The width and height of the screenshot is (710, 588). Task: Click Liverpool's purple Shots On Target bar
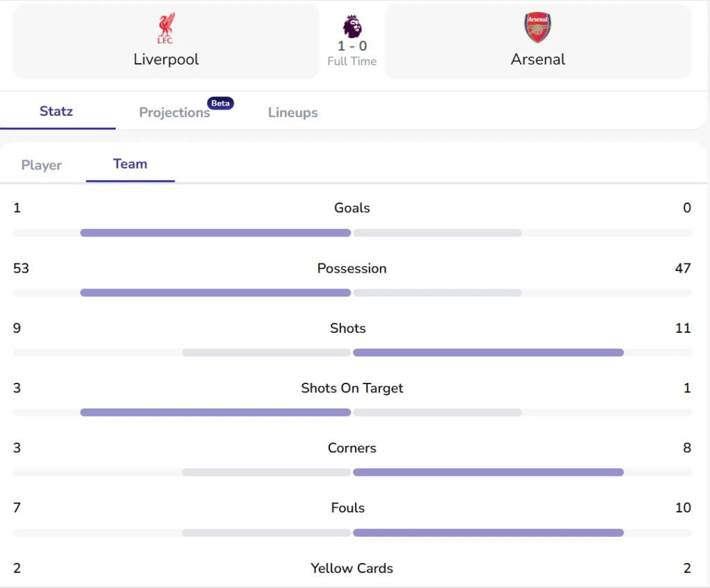(216, 413)
